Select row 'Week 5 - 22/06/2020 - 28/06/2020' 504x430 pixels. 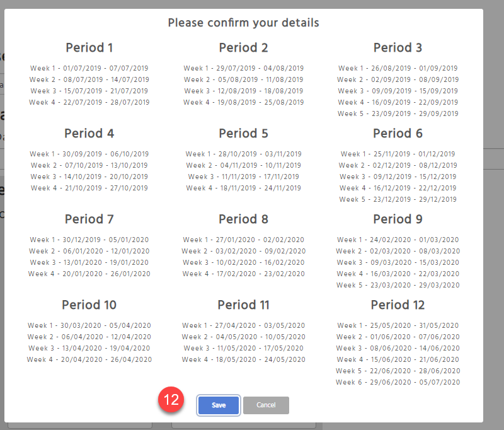pyautogui.click(x=398, y=371)
